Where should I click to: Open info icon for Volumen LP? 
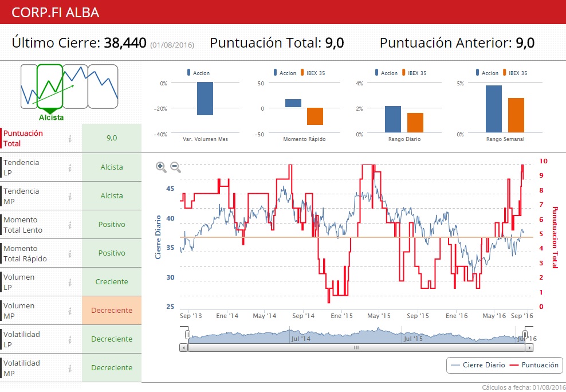pos(70,283)
